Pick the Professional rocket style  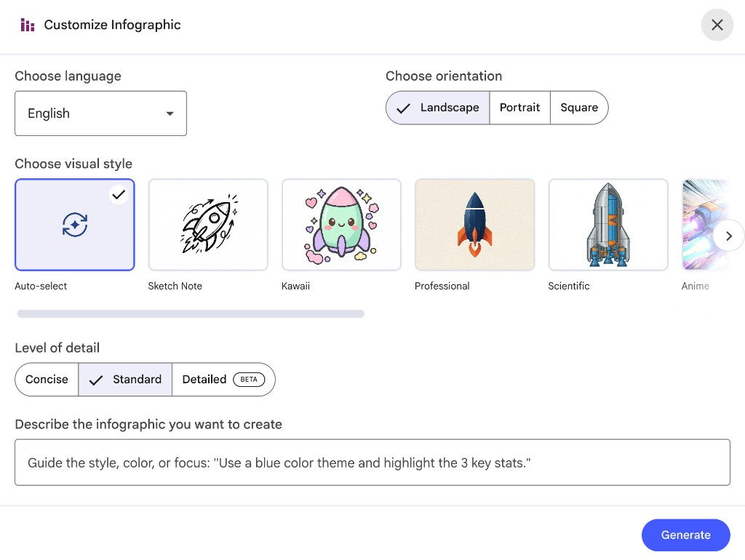[x=474, y=225]
